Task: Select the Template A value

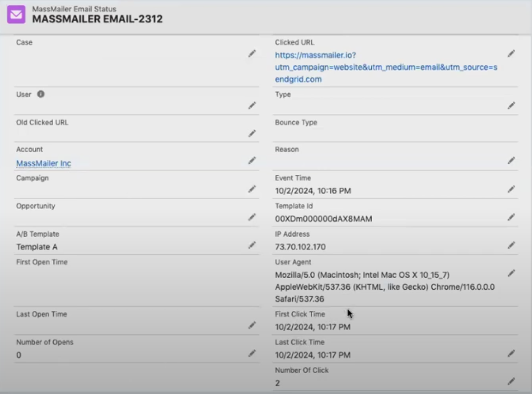Action: 37,247
